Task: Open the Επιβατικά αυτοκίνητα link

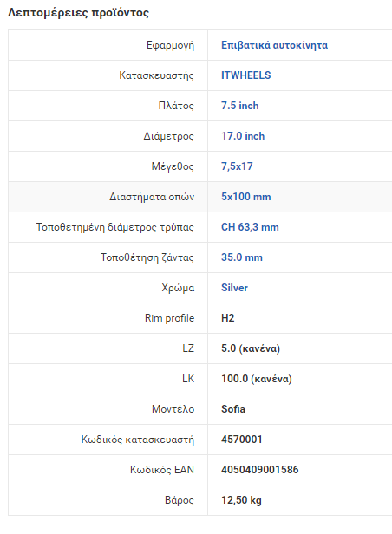Action: pos(275,45)
